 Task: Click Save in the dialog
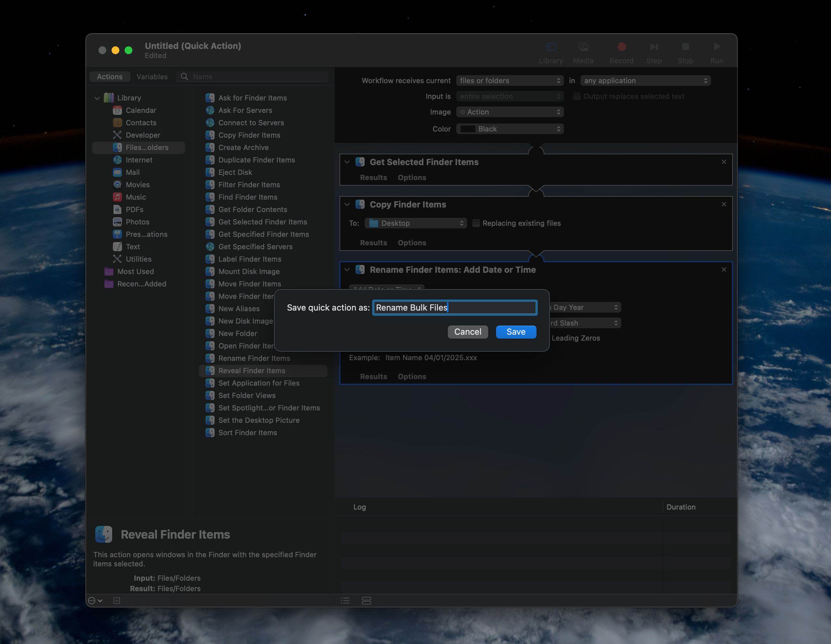coord(516,332)
